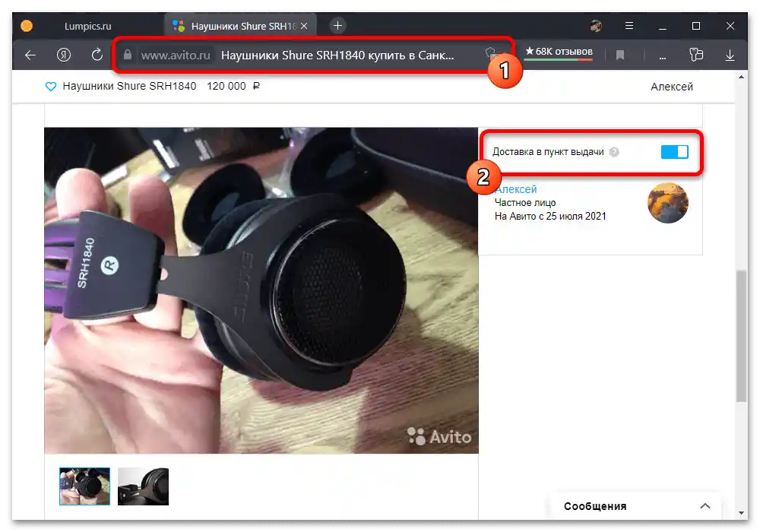Click the lock icon in the address bar

pos(128,55)
